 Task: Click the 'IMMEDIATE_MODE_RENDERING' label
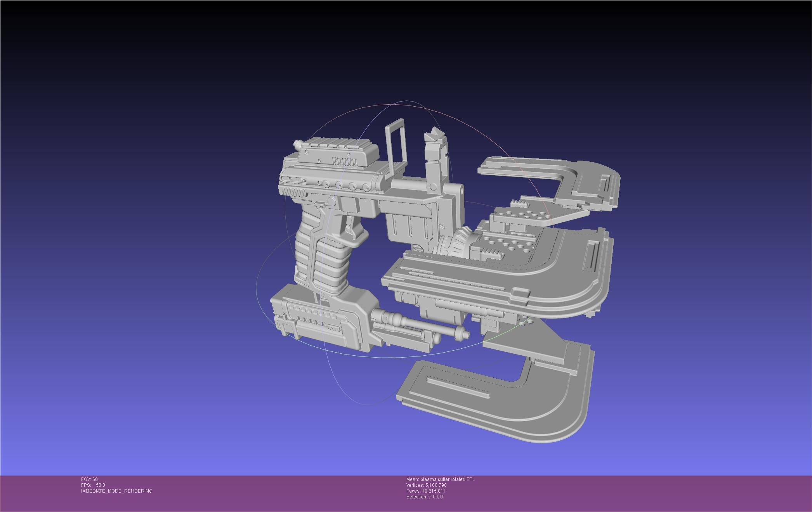pos(116,491)
